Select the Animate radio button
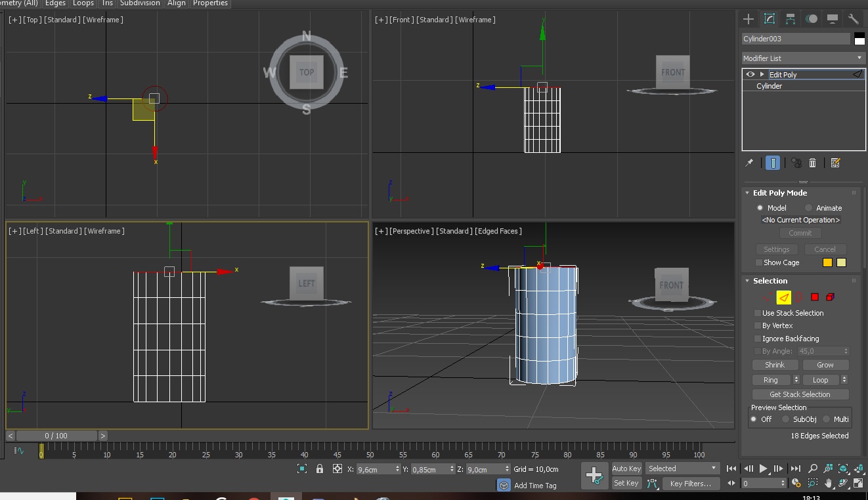This screenshot has width=868, height=500. point(808,208)
